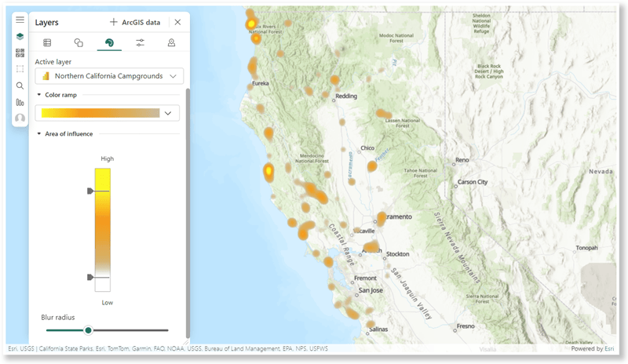Activate the dashed rectangle select tool
Image resolution: width=628 pixels, height=364 pixels.
point(20,69)
